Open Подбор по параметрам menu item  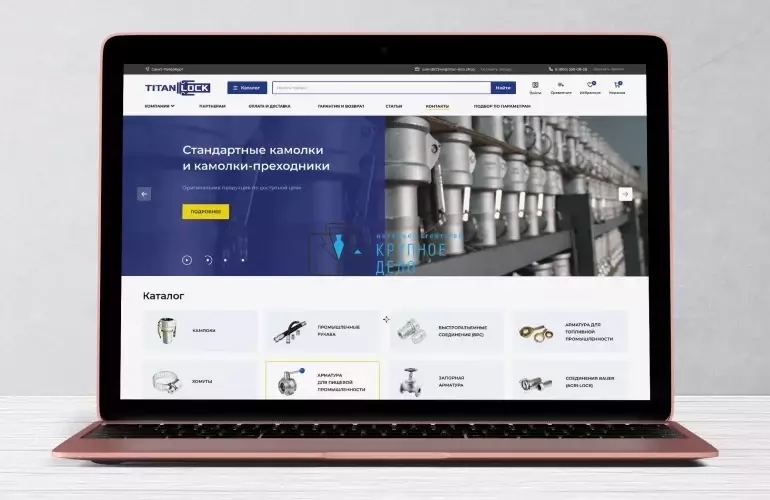pyautogui.click(x=502, y=106)
